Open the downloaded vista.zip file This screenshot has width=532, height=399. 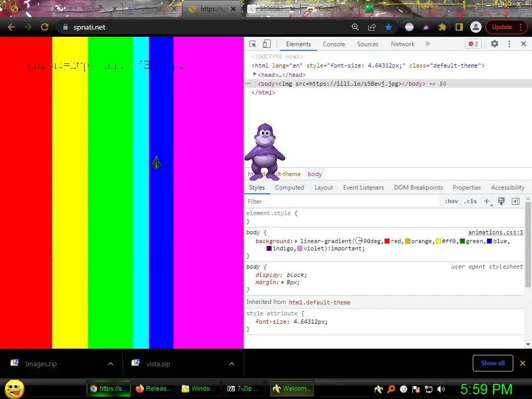pos(158,364)
